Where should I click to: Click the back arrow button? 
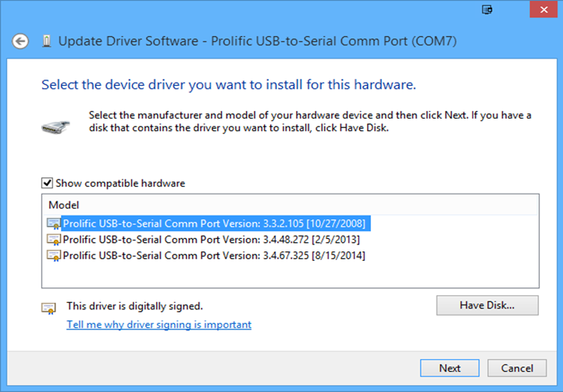pos(20,41)
